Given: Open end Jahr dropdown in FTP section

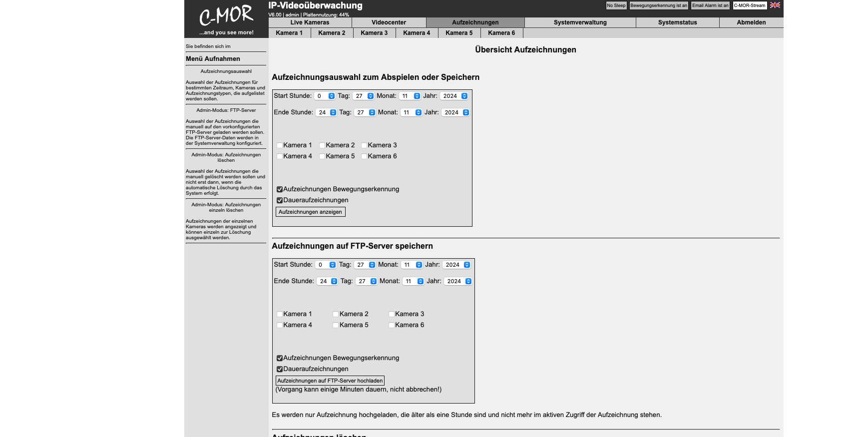Looking at the screenshot, I should (x=458, y=281).
